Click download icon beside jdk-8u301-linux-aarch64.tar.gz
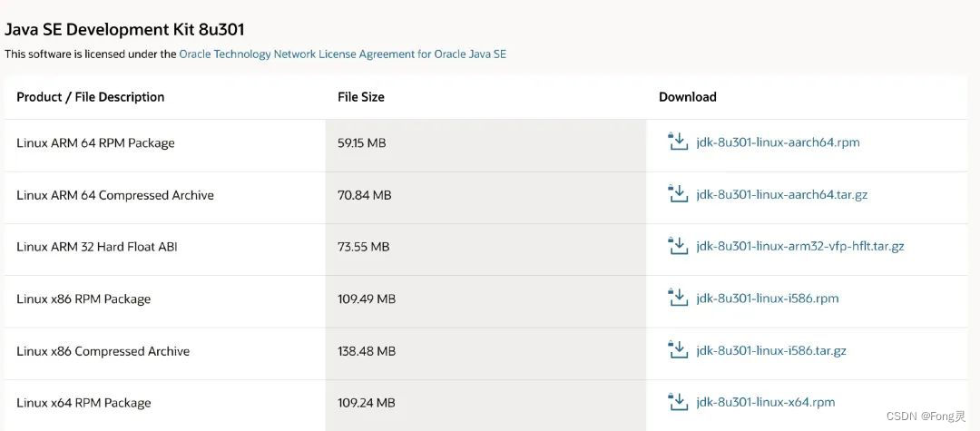980x431 pixels. pos(678,193)
